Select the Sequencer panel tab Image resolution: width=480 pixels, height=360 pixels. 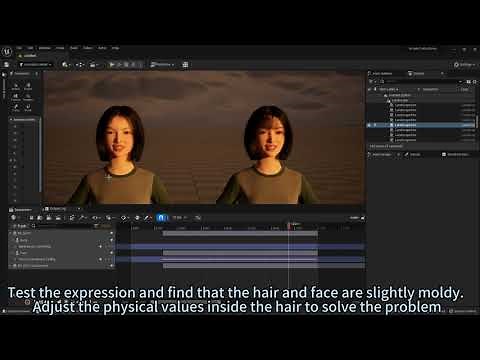click(21, 210)
